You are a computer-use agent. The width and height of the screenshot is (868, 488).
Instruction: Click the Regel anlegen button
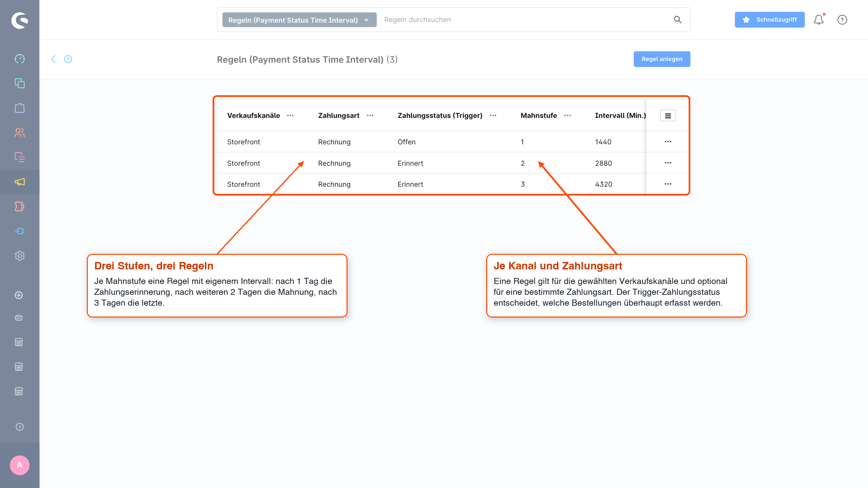coord(662,59)
